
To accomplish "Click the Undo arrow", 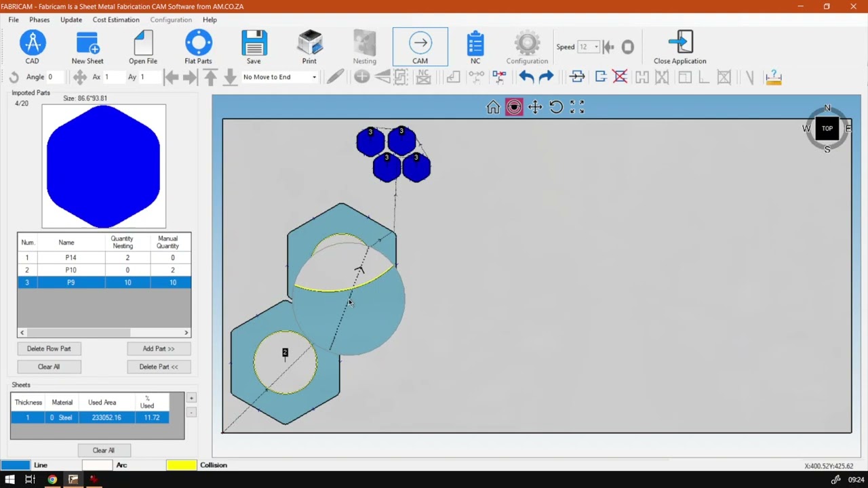I will click(x=526, y=77).
